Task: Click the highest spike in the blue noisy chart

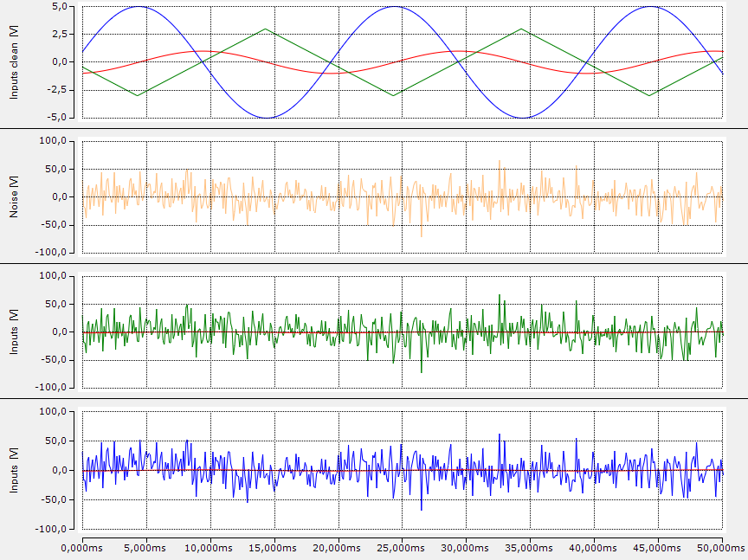Action: tap(500, 434)
